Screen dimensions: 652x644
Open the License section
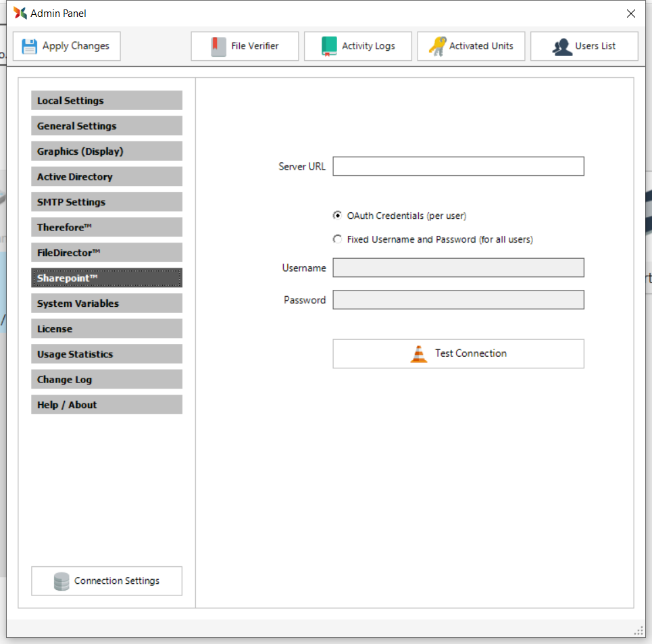pyautogui.click(x=107, y=328)
